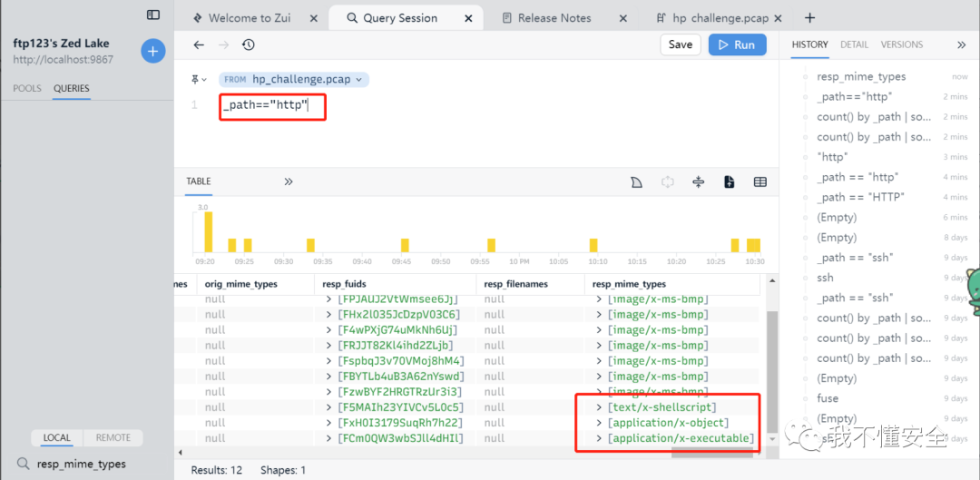Click the horizontal scrollbar thumb under table
980x480 pixels.
pos(712,452)
